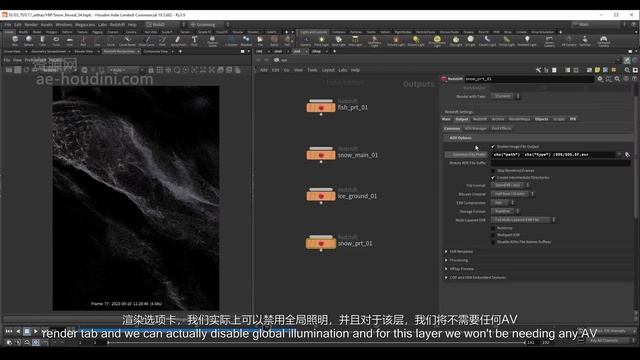Image resolution: width=640 pixels, height=360 pixels.
Task: Select the ice_ground_01 Redshift node
Action: pyautogui.click(x=321, y=196)
